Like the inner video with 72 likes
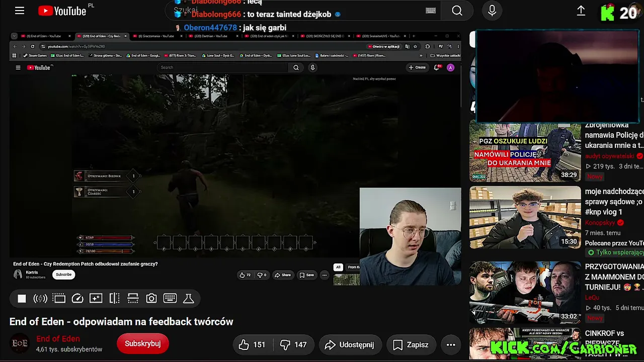The width and height of the screenshot is (644, 362). coord(246,275)
